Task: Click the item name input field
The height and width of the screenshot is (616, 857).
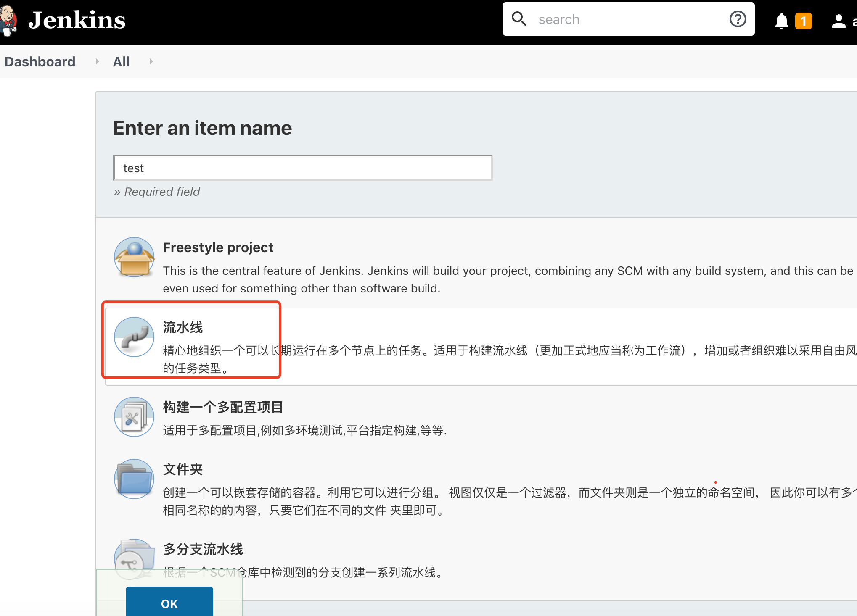Action: 303,168
